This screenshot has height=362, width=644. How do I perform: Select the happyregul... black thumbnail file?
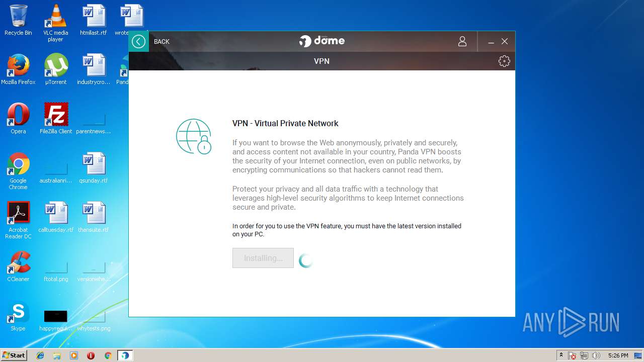(56, 320)
